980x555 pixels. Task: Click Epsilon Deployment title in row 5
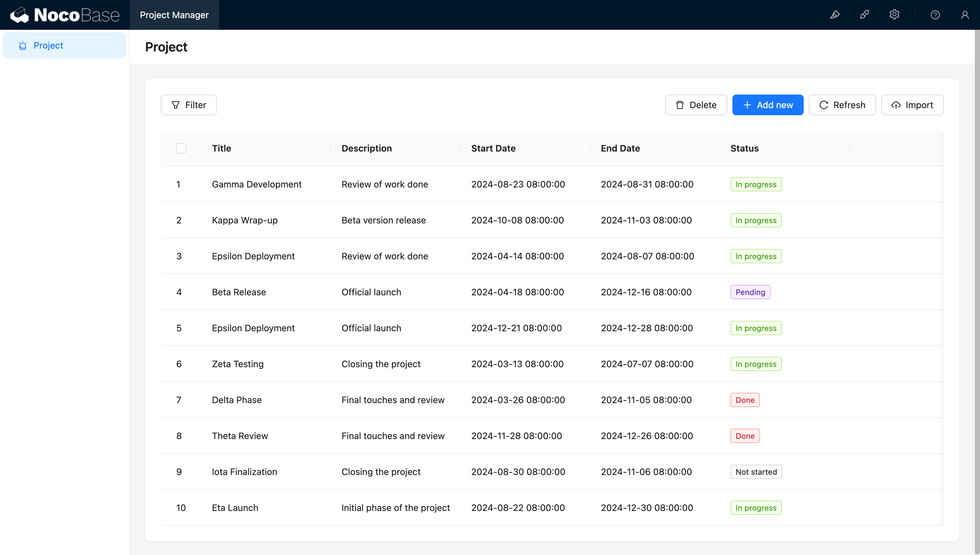click(253, 328)
